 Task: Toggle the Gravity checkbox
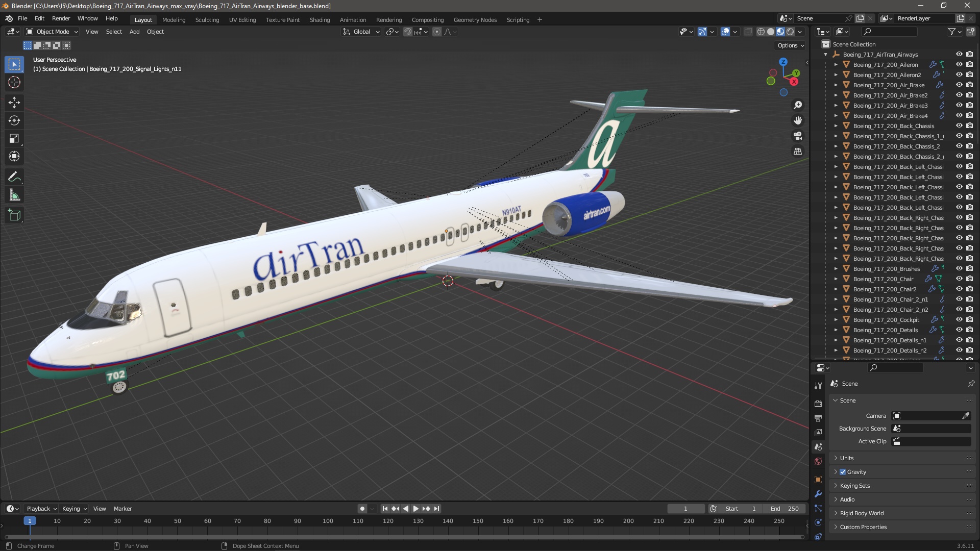pos(843,472)
